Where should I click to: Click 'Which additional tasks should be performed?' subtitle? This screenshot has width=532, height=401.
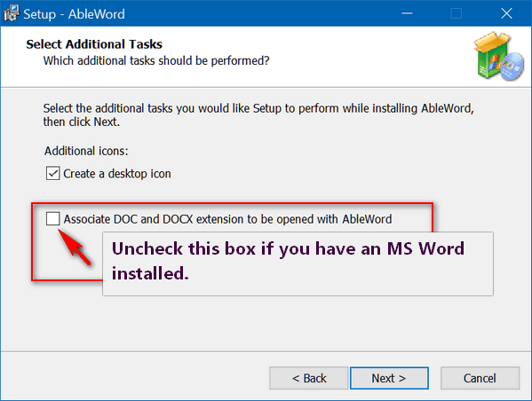pos(156,60)
